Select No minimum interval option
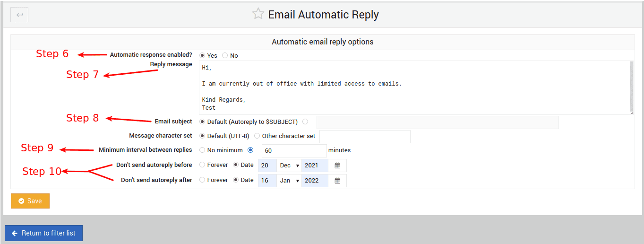This screenshot has width=644, height=244. [202, 150]
